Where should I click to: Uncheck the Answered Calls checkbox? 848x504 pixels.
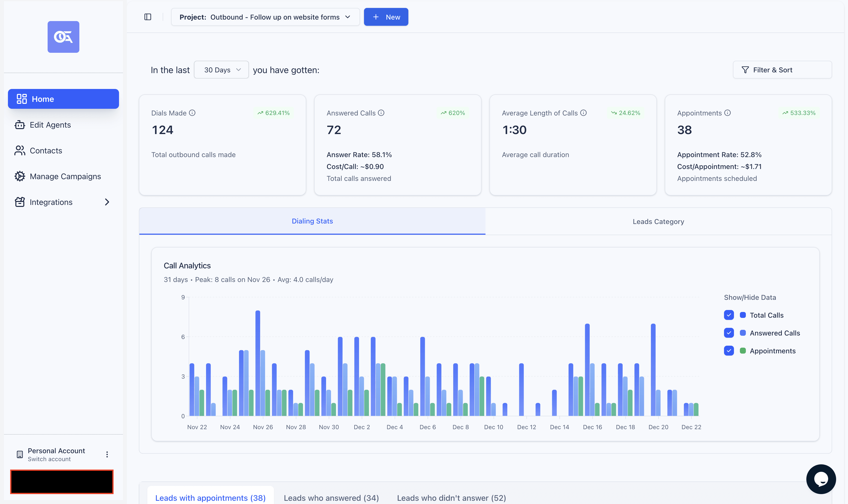pyautogui.click(x=729, y=333)
